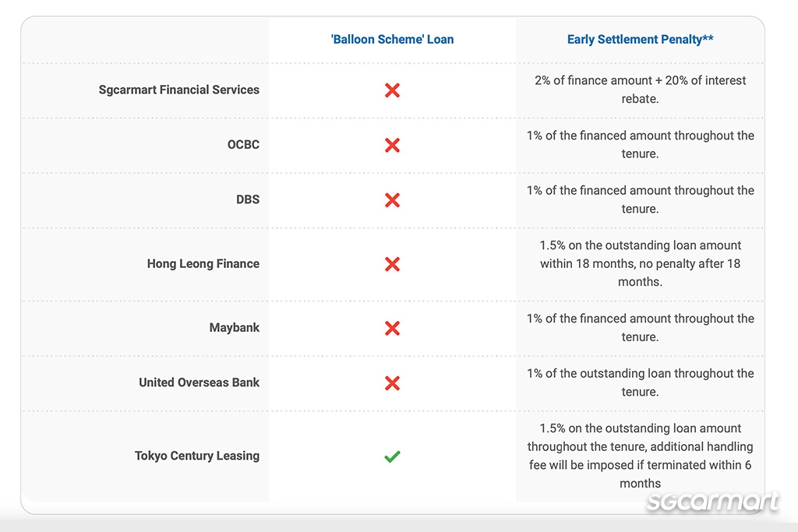Click the Hong Leong Finance row label
The image size is (798, 532).
[x=203, y=263]
